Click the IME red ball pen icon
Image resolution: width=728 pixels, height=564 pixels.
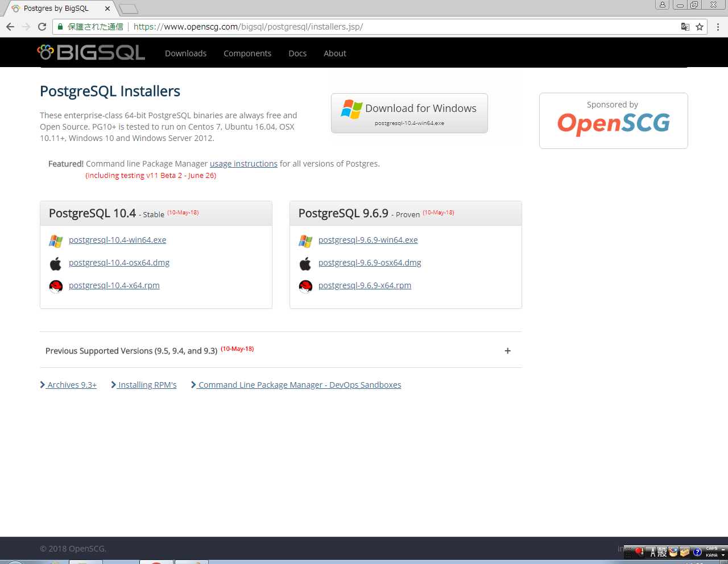[x=639, y=551]
